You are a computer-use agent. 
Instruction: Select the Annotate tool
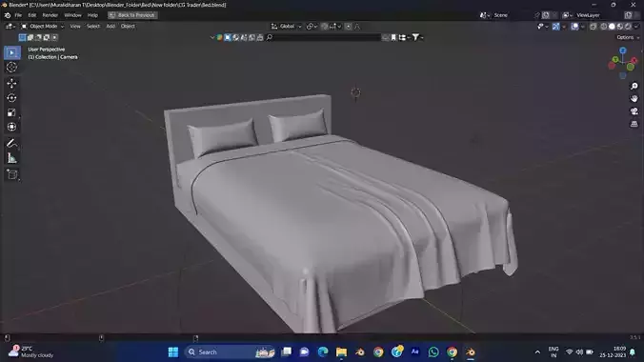click(12, 144)
